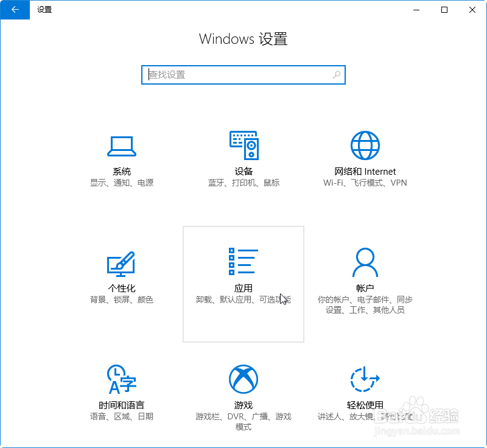Viewport: 487px width, 448px height.
Task: Minimize the 设置 window
Action: (416, 10)
